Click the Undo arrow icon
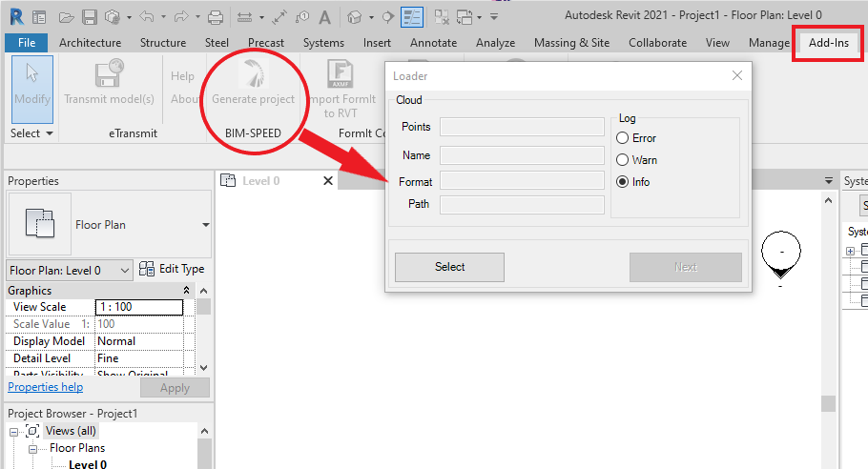This screenshot has width=868, height=469. point(147,17)
